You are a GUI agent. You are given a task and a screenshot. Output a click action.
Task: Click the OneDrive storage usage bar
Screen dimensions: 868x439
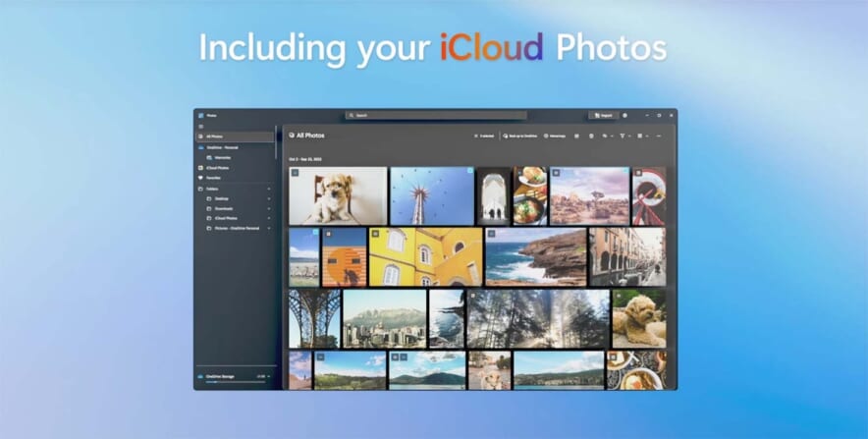coord(236,382)
